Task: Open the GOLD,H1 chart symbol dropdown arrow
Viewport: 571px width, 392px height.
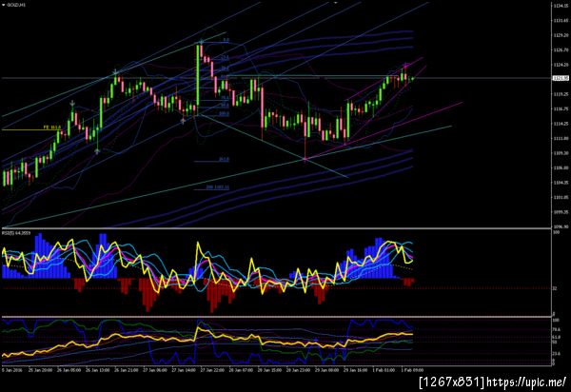Action: click(4, 6)
